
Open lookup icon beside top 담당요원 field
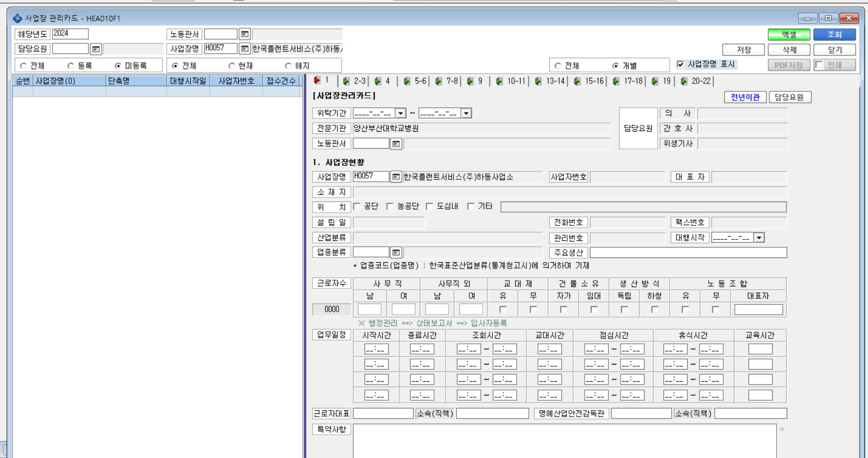pyautogui.click(x=96, y=49)
